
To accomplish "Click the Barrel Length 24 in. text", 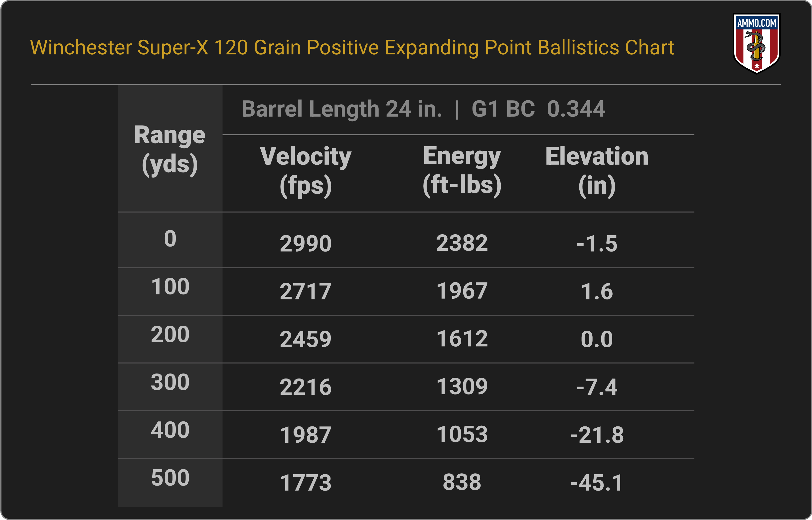I will click(341, 109).
